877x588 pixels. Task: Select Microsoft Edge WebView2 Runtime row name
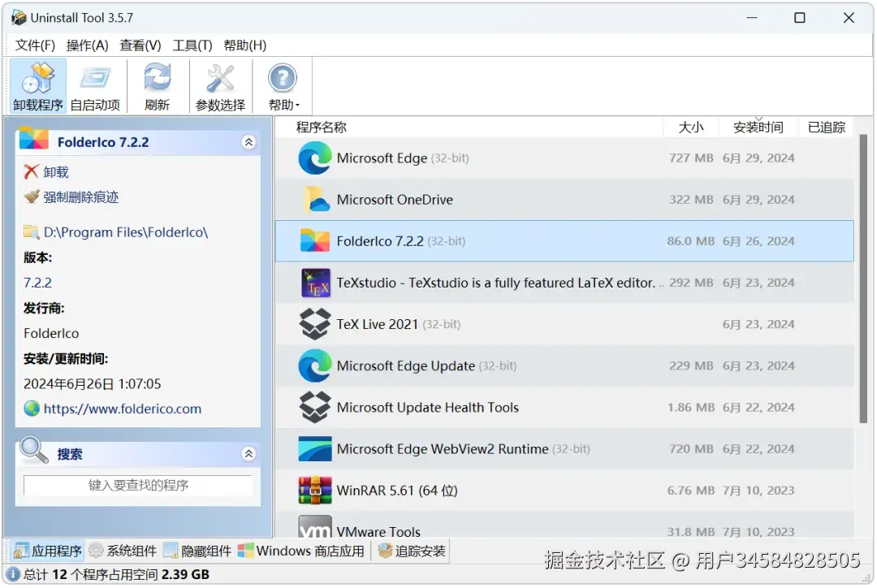[x=443, y=449]
